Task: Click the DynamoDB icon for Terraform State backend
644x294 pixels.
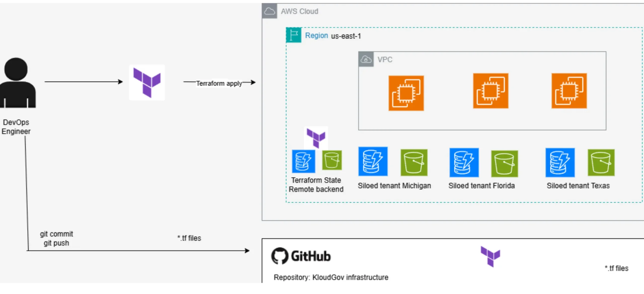Action: point(303,161)
